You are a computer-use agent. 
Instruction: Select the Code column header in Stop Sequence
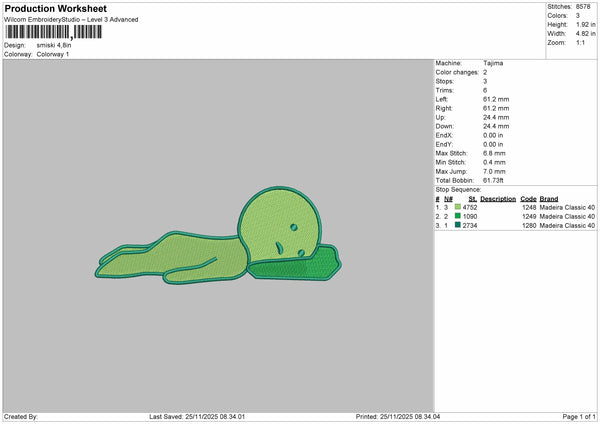tap(528, 198)
